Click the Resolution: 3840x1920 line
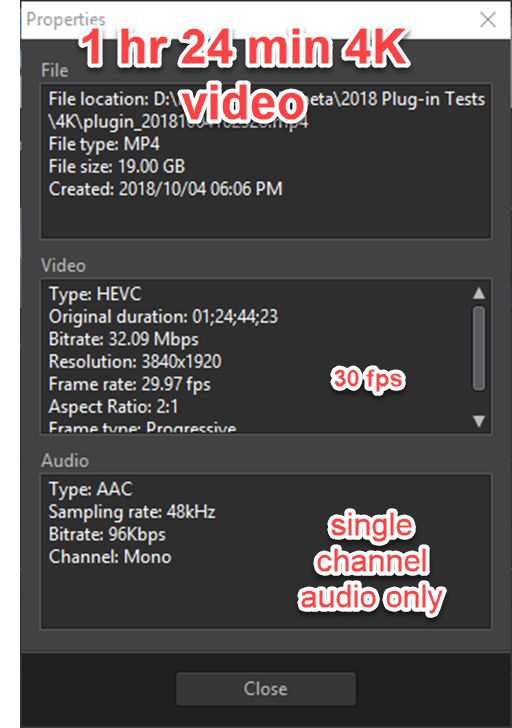 click(135, 361)
